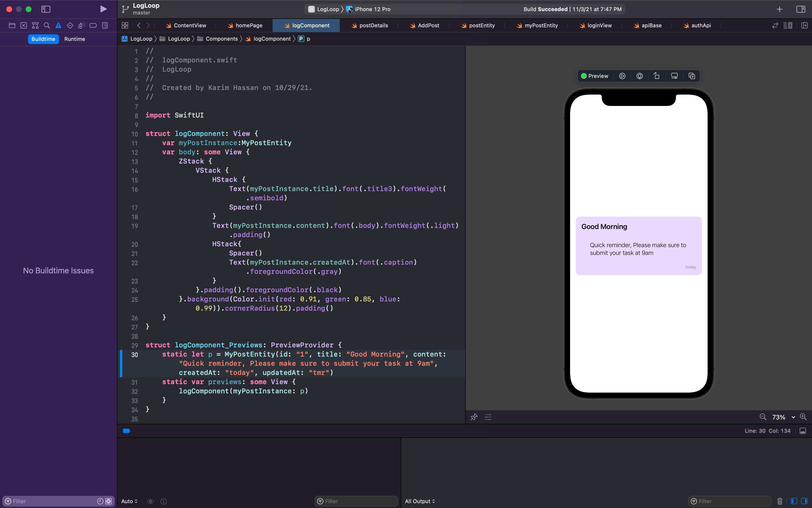Start Live Preview play button

click(622, 76)
